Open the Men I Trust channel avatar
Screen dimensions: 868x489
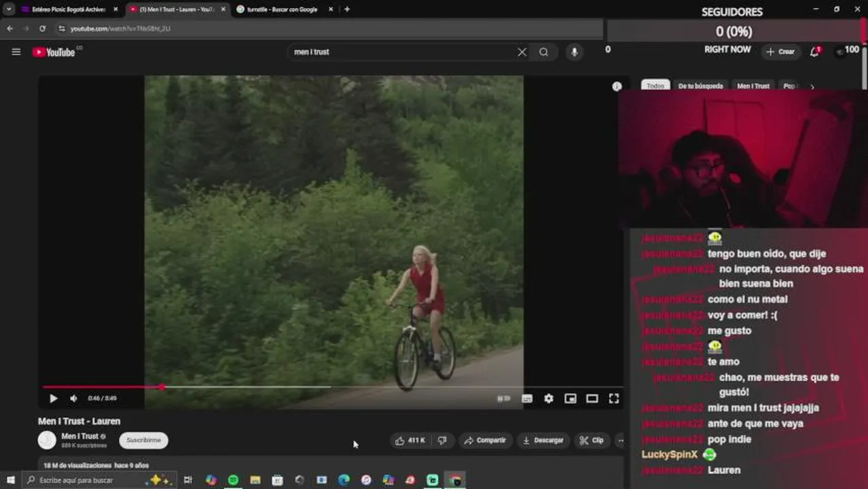47,440
